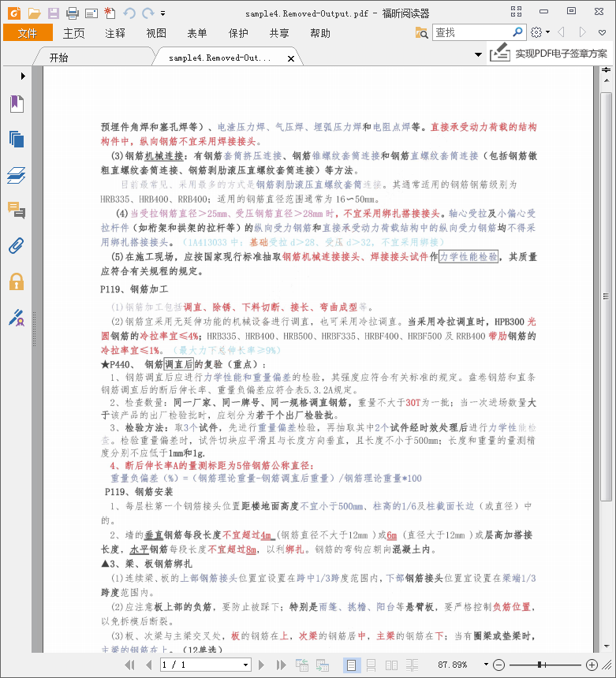Image resolution: width=616 pixels, height=678 pixels.
Task: Click the vertical scrollbar up arrow
Action: [x=606, y=80]
